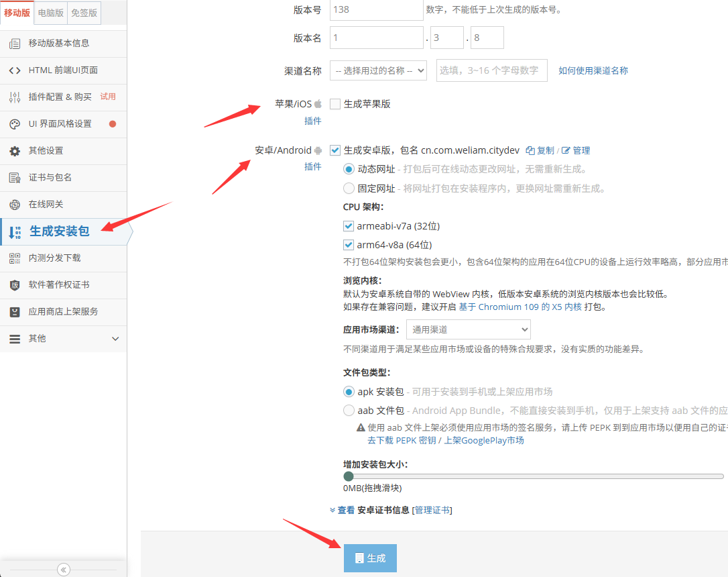Collapse sidebar with double-chevron button
This screenshot has width=728, height=577.
[x=64, y=570]
